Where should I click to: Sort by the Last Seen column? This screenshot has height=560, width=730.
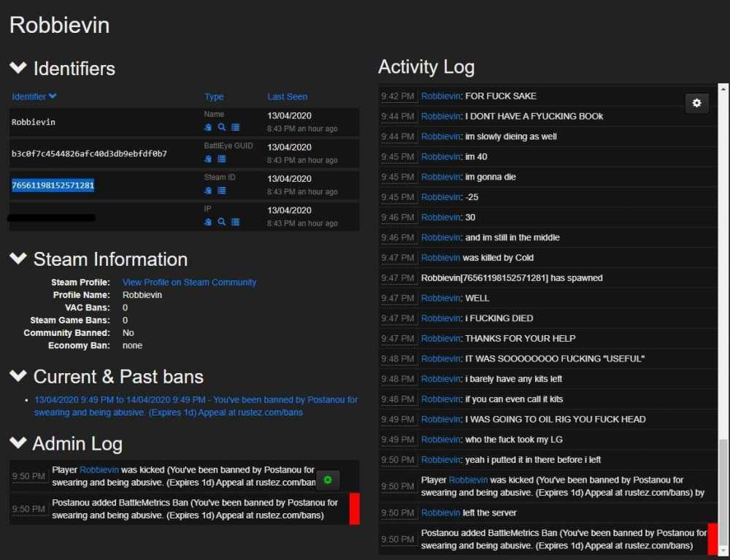287,96
